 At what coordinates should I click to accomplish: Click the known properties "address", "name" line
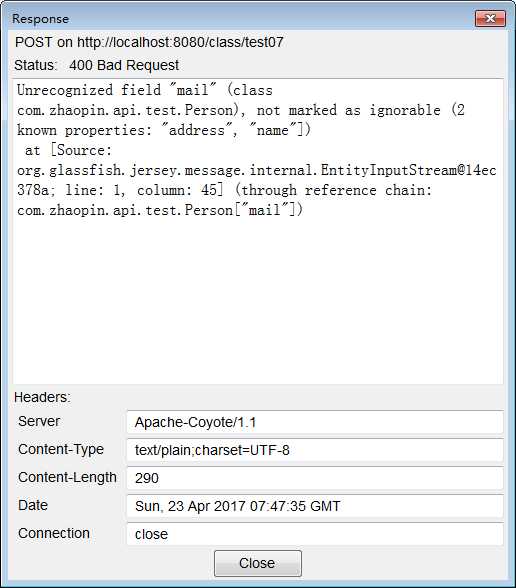[x=164, y=130]
